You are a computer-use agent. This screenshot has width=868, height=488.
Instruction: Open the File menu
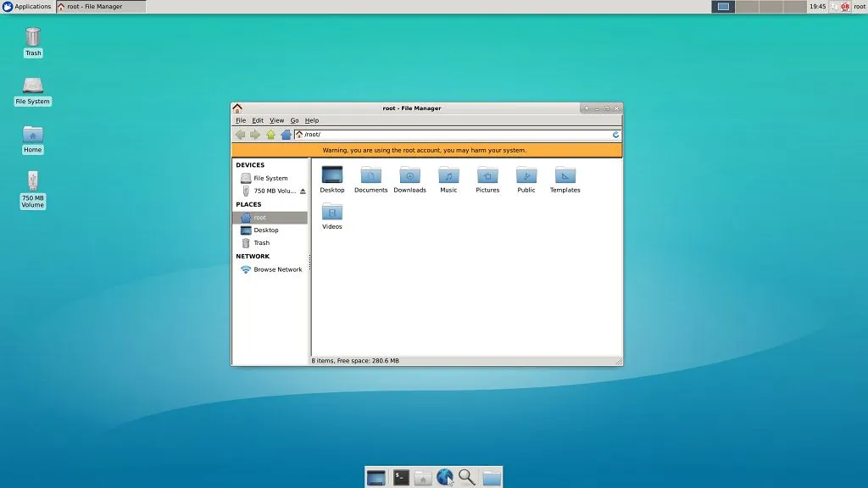coord(241,120)
